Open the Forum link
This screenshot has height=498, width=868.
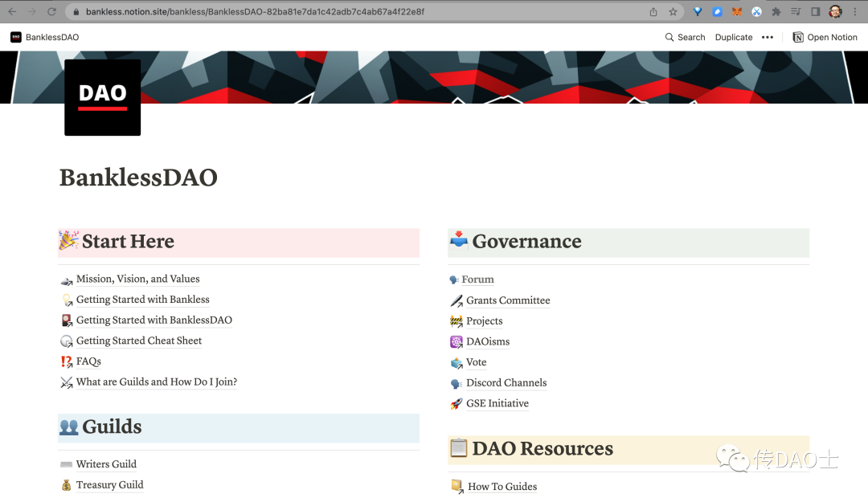point(477,280)
